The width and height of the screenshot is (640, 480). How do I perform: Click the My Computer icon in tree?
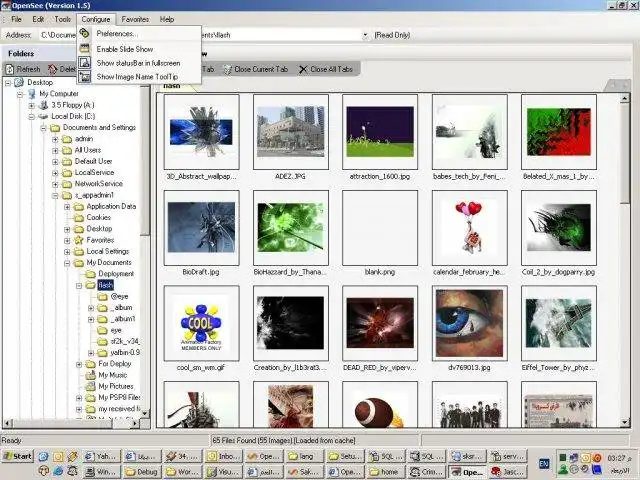pos(31,93)
